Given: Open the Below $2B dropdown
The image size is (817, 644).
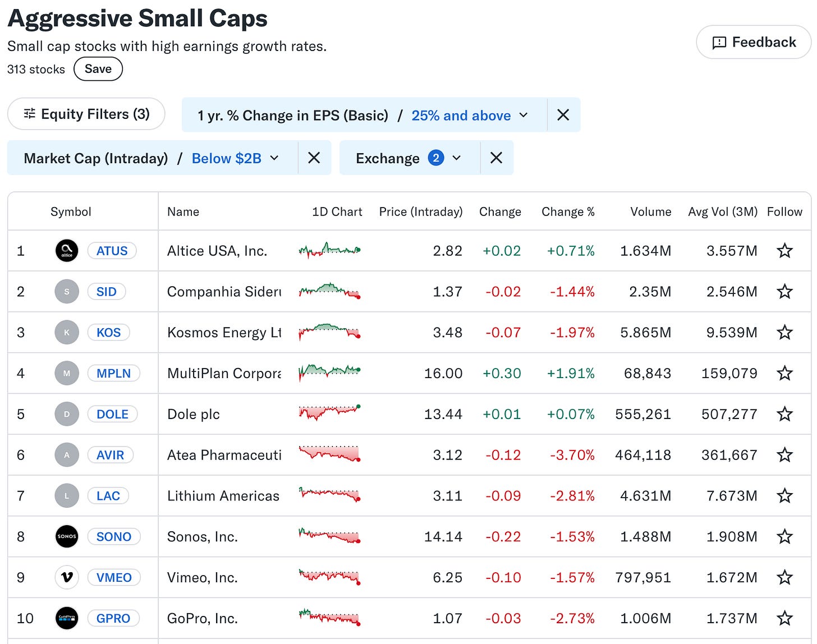Looking at the screenshot, I should click(235, 159).
